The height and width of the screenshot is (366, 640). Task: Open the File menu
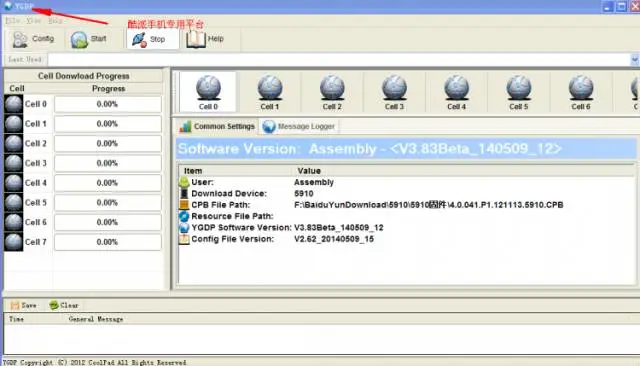click(13, 20)
